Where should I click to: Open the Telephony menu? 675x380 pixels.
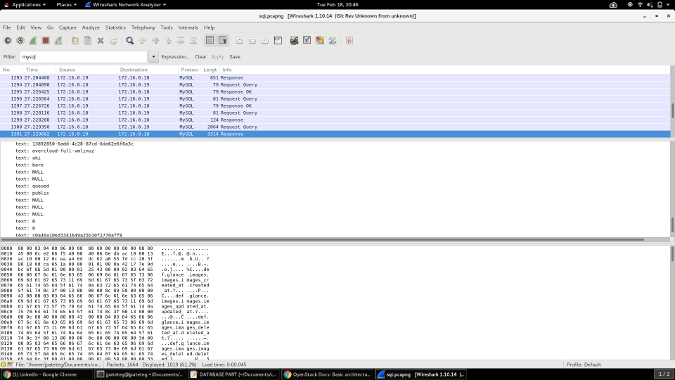[143, 28]
